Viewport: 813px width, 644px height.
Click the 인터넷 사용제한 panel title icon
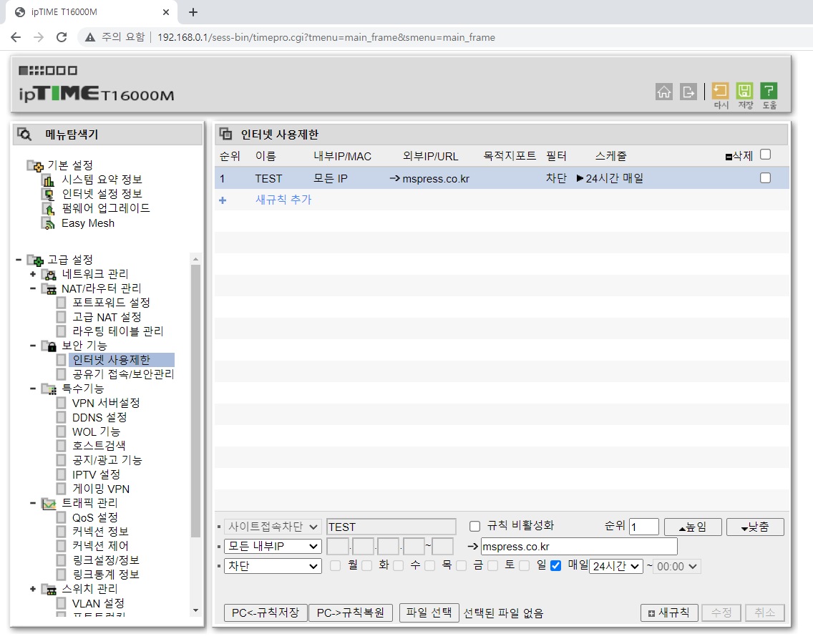point(225,134)
